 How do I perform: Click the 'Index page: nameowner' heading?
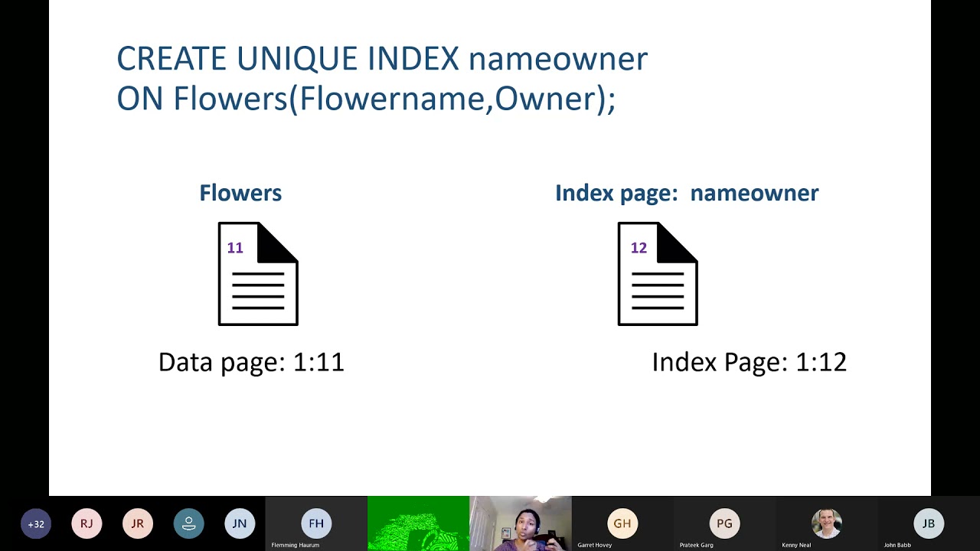[x=687, y=193]
